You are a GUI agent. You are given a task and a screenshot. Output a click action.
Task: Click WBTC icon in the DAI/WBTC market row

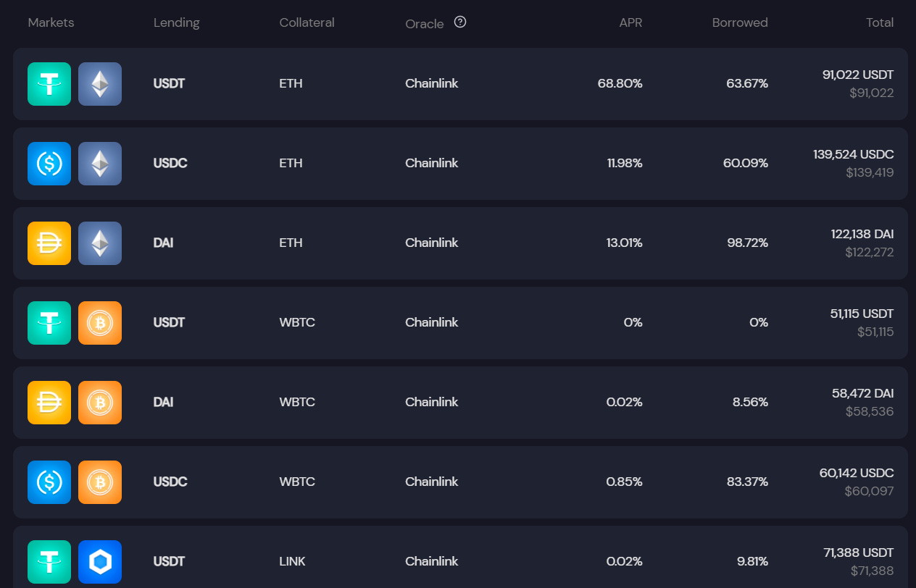click(100, 403)
